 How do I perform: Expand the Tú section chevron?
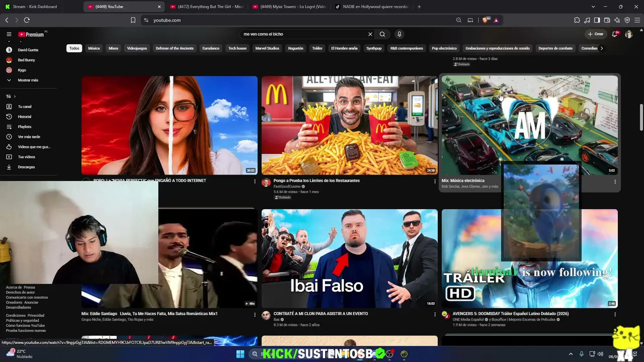point(15,97)
